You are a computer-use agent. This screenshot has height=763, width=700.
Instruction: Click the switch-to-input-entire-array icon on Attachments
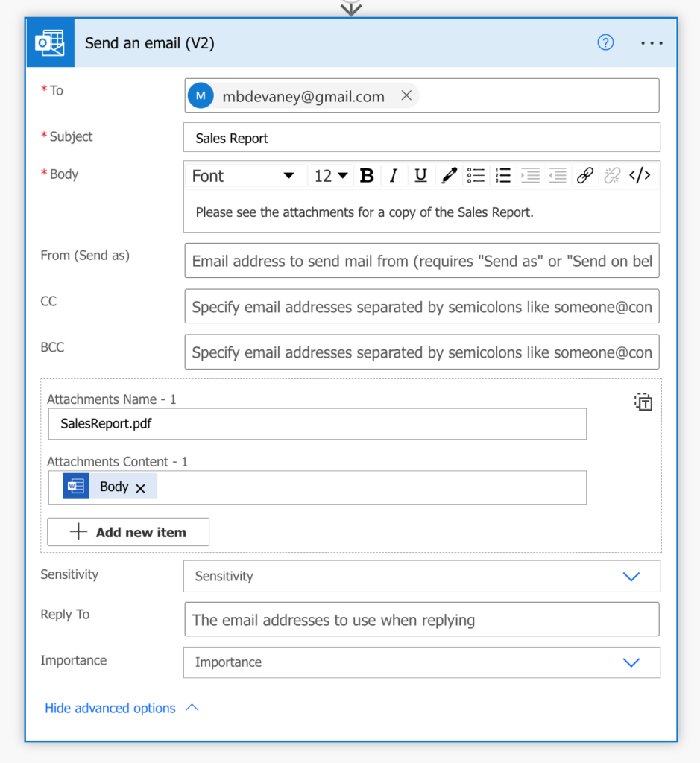pyautogui.click(x=643, y=402)
